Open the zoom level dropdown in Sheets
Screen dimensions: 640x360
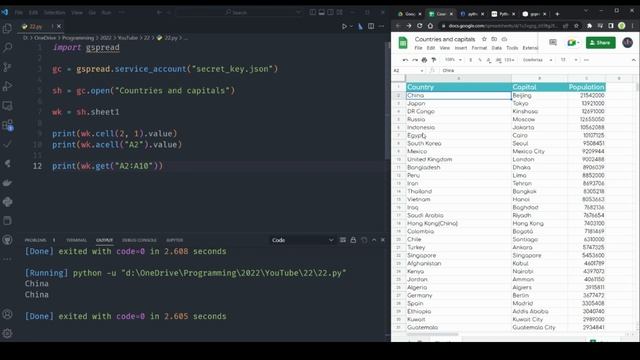pos(453,60)
